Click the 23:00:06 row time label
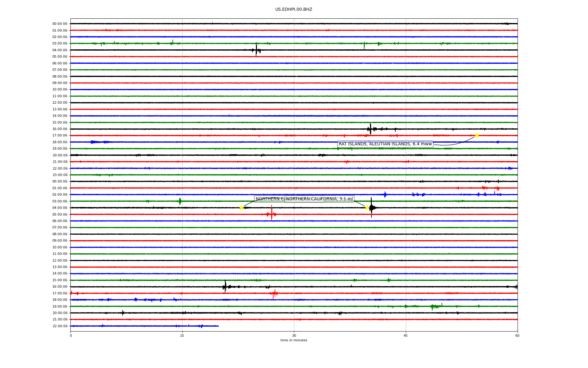This screenshot has height=368, width=588. tap(60, 175)
